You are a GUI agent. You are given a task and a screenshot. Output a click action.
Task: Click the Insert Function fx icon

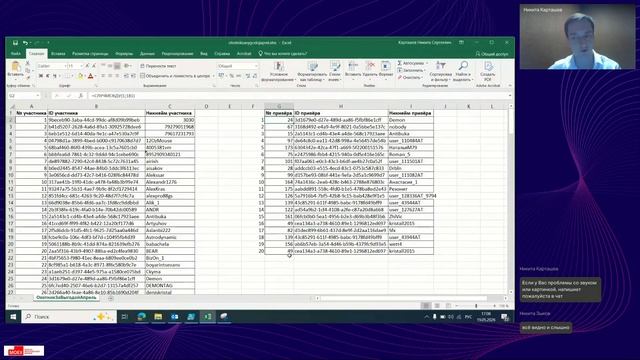coord(81,96)
